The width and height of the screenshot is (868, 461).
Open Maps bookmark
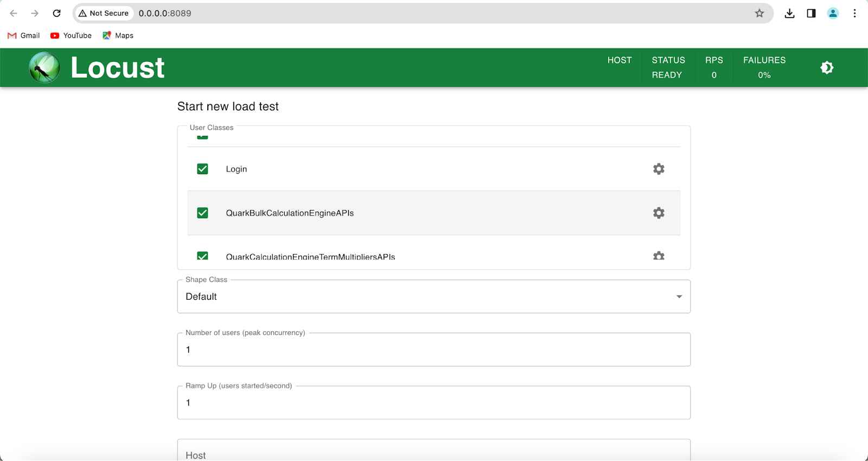(x=118, y=35)
